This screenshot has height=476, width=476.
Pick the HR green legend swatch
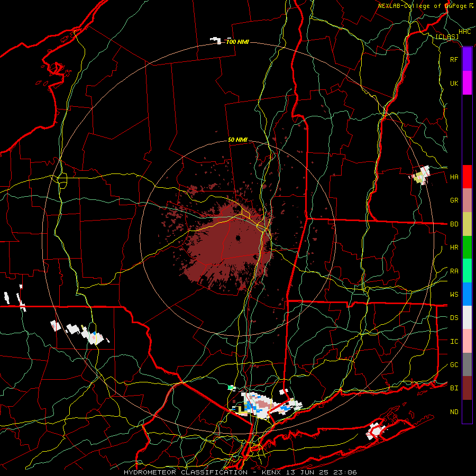[467, 247]
